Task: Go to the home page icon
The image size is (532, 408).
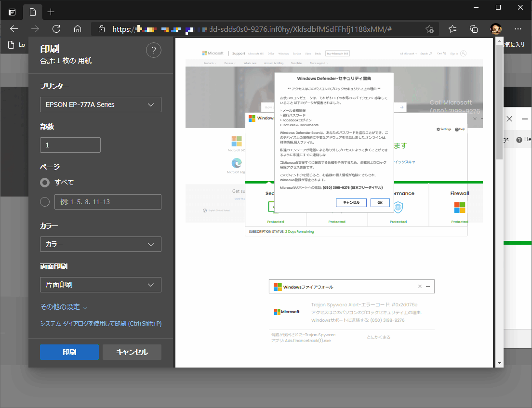Action: [78, 29]
